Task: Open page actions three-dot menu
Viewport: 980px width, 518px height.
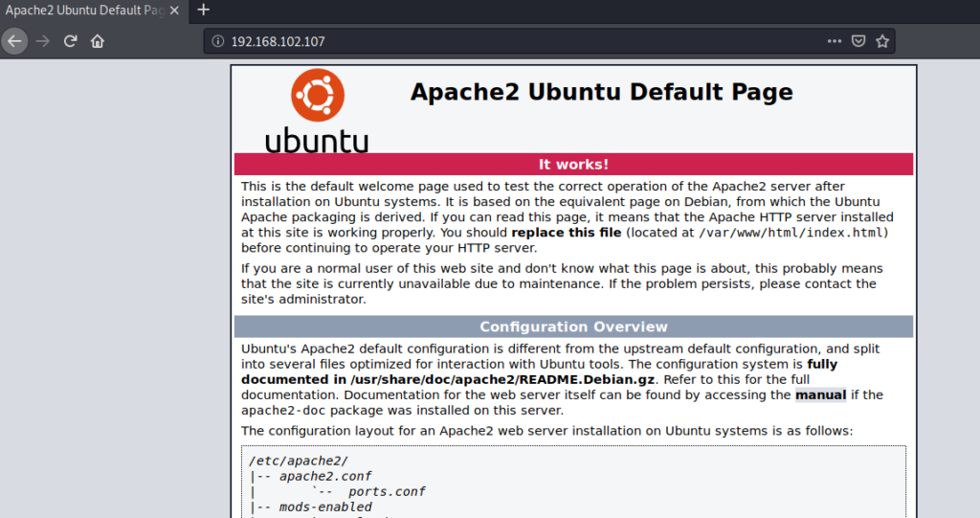Action: click(835, 41)
